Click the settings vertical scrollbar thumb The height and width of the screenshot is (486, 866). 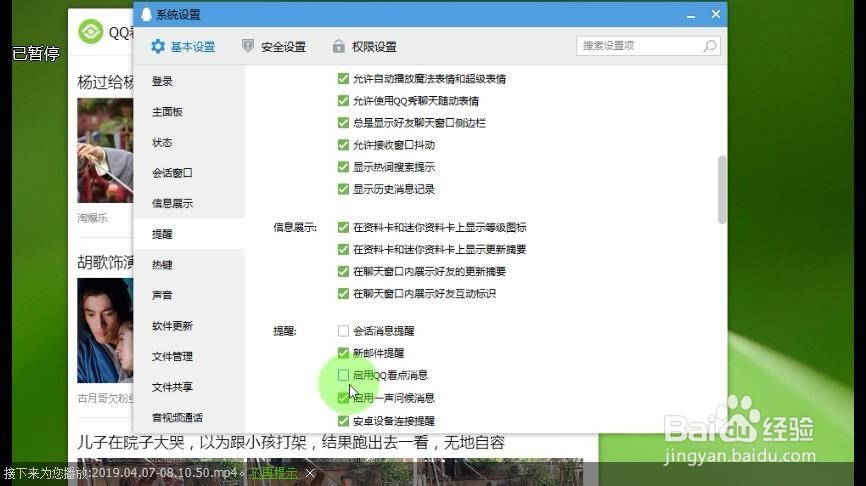[x=721, y=189]
